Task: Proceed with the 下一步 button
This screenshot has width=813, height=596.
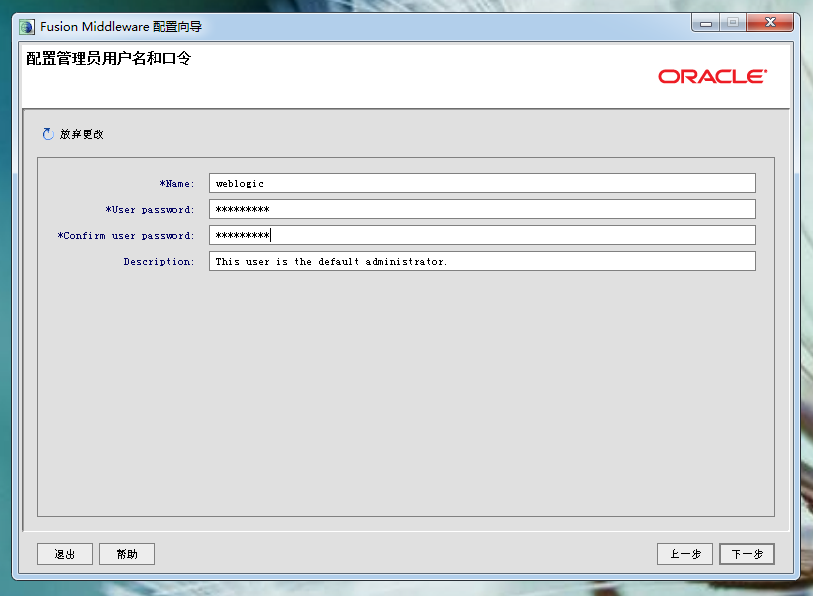Action: [x=747, y=554]
